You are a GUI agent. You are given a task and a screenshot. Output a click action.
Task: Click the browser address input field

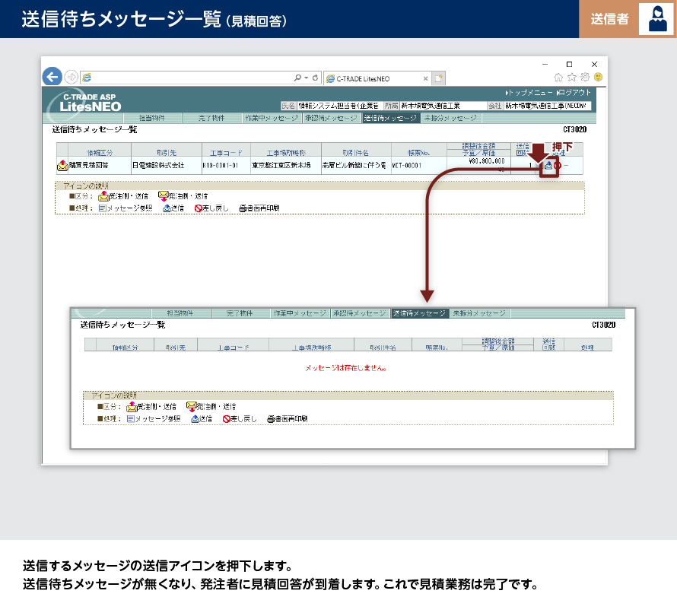[190, 78]
